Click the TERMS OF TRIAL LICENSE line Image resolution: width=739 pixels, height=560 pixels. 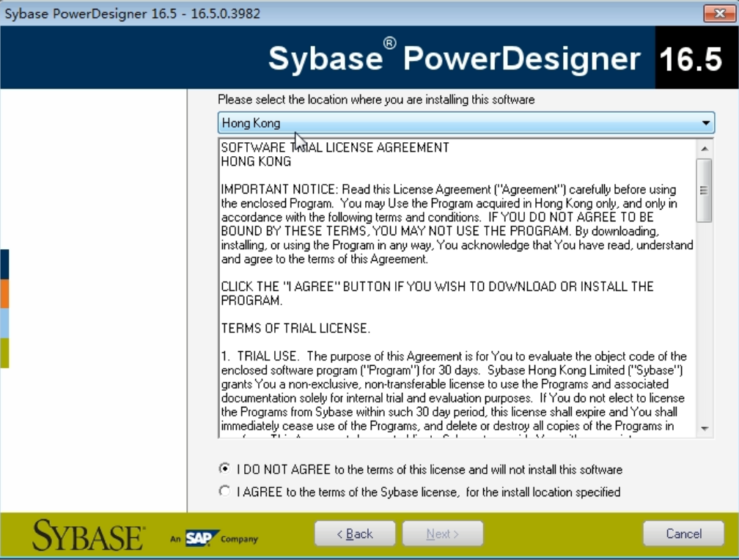point(295,328)
